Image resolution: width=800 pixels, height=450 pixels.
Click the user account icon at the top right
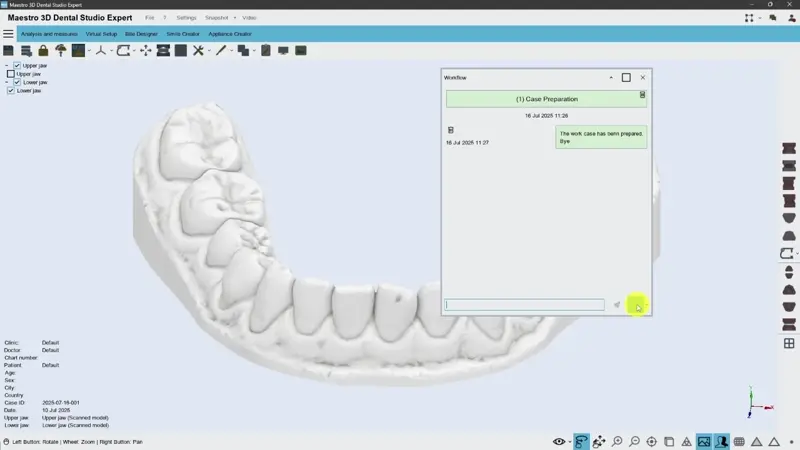(x=791, y=18)
